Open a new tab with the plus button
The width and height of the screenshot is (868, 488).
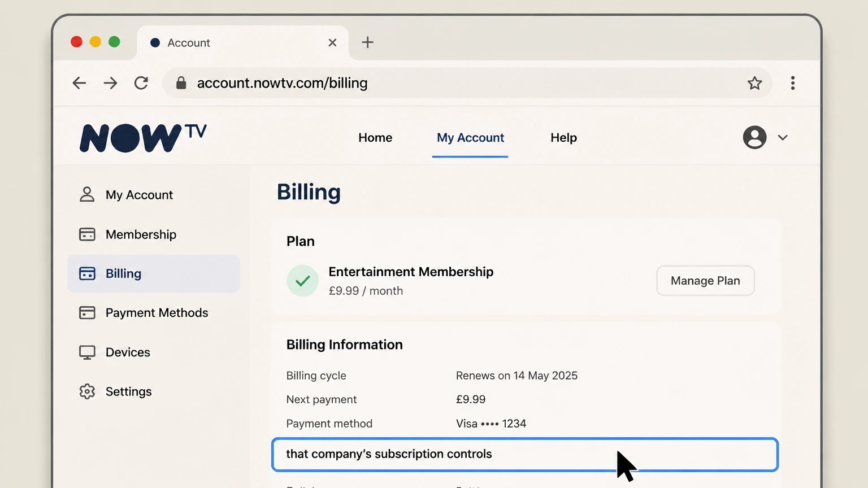367,42
